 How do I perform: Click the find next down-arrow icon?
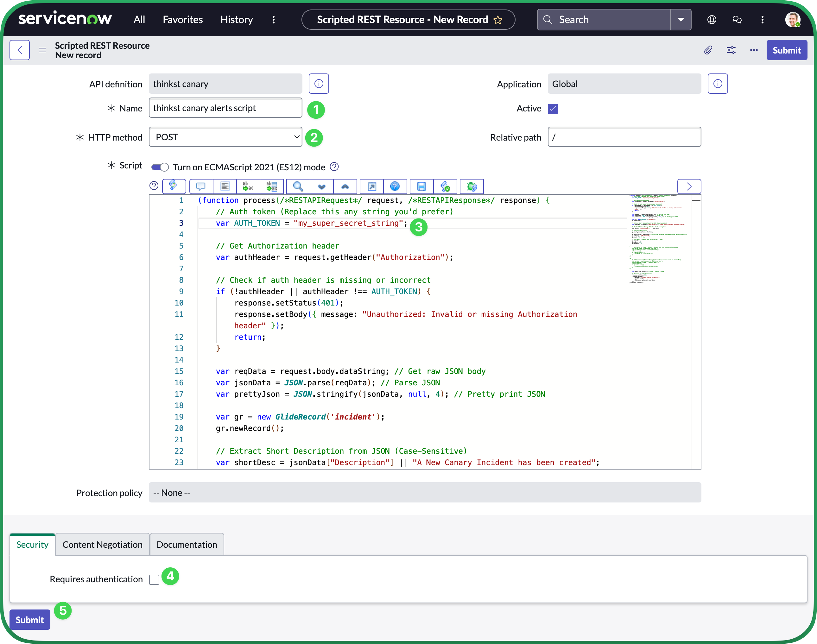tap(322, 186)
